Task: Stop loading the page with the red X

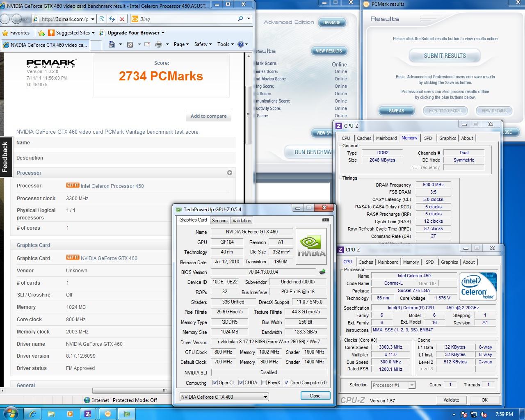Action: pos(122,19)
